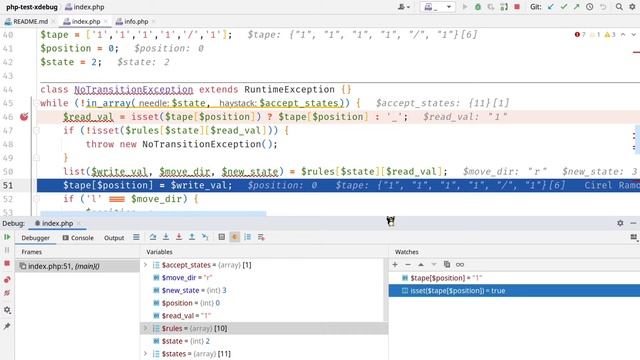Click Listen for debug connections icon

(504, 7)
